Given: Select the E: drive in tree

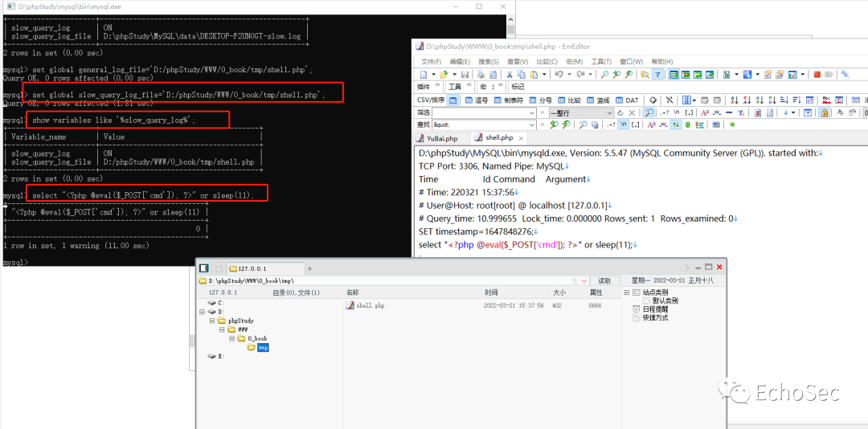Looking at the screenshot, I should tap(215, 356).
